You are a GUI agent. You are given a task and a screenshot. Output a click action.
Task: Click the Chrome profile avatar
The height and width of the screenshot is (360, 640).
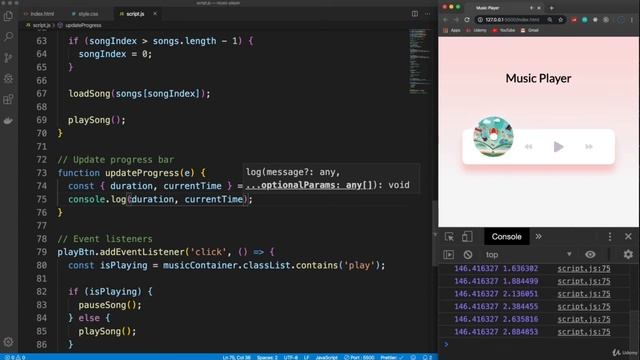pyautogui.click(x=620, y=20)
